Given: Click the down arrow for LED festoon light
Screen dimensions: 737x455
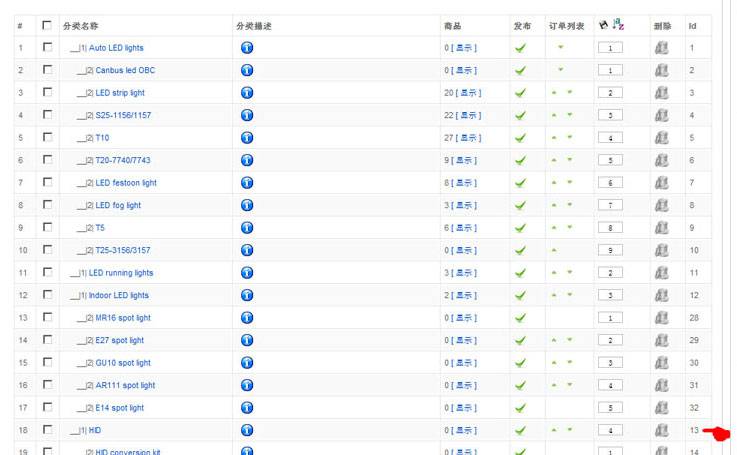Looking at the screenshot, I should (570, 183).
